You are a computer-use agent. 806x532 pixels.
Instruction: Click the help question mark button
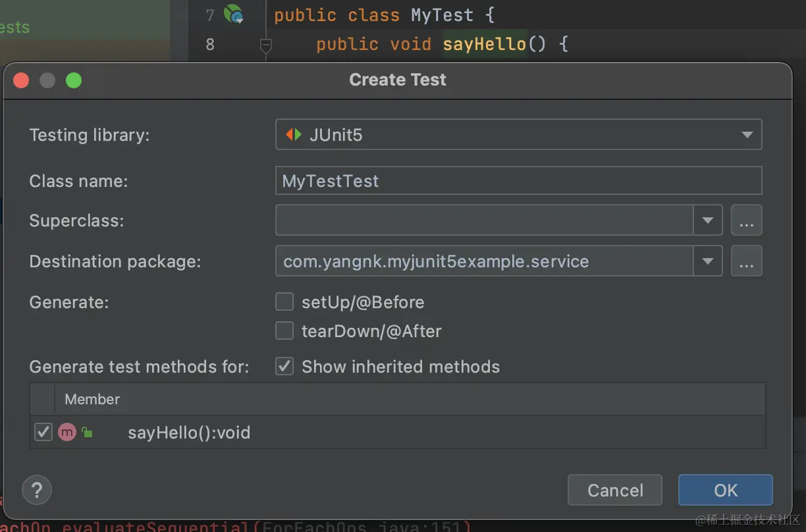tap(37, 490)
